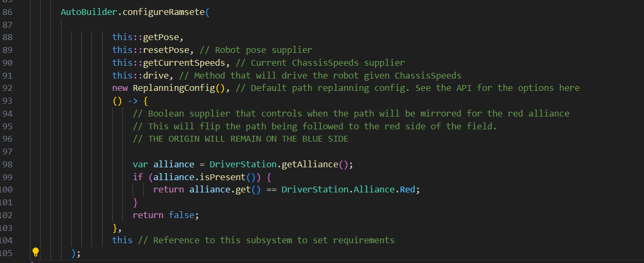Click the return false statement

[x=166, y=215]
